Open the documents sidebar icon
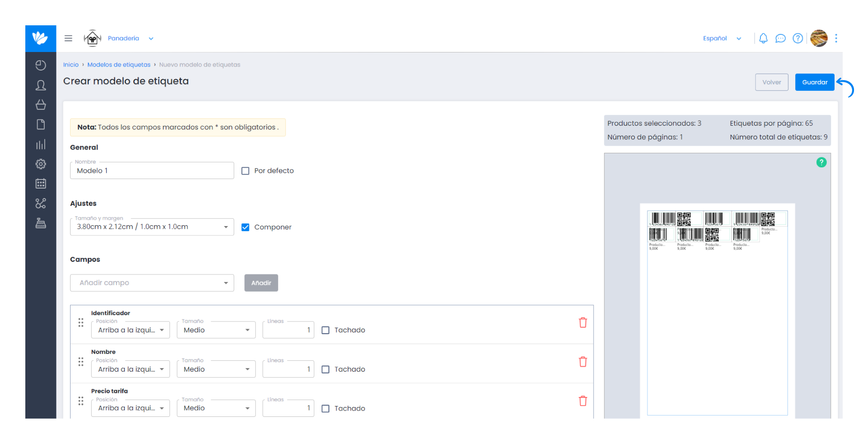This screenshot has height=444, width=868. click(41, 124)
